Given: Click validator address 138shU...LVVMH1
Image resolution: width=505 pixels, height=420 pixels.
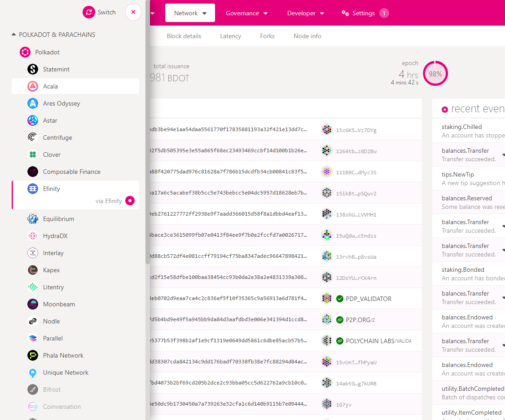Looking at the screenshot, I should (x=356, y=215).
